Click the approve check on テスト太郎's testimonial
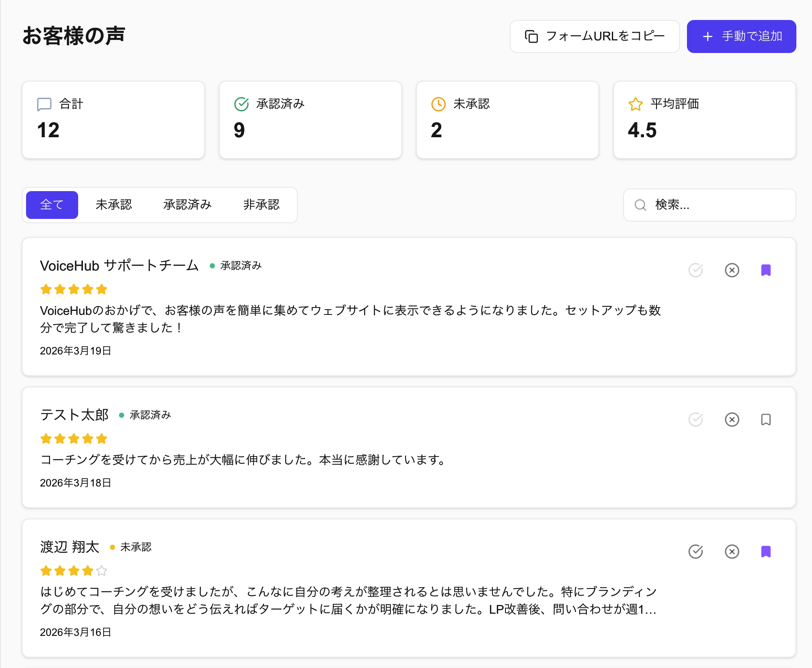This screenshot has width=812, height=668. pyautogui.click(x=695, y=420)
